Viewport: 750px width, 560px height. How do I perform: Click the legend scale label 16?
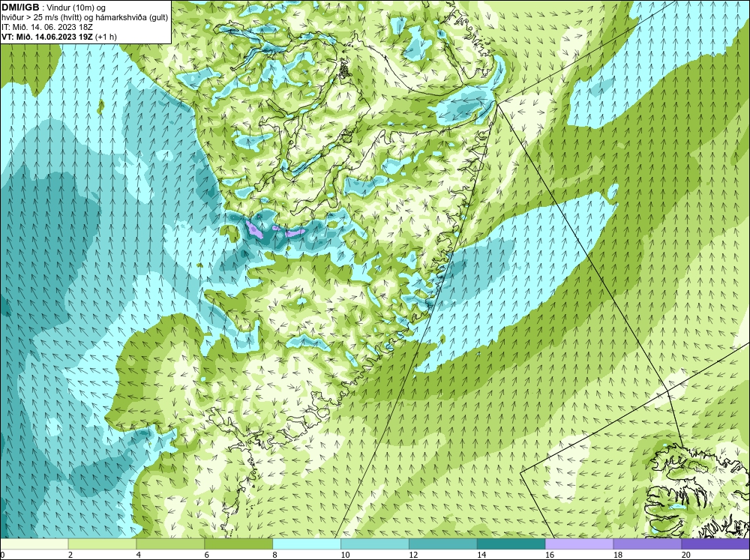pos(550,555)
